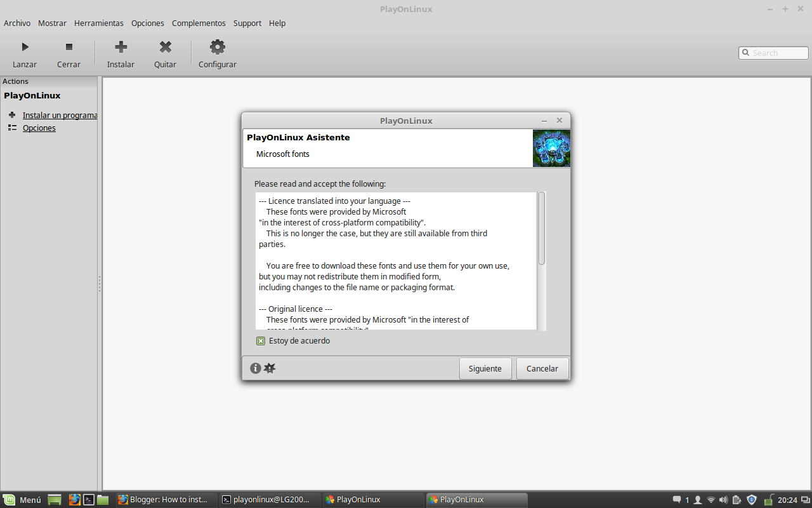This screenshot has height=508, width=812.
Task: Open the Help menu
Action: [277, 23]
